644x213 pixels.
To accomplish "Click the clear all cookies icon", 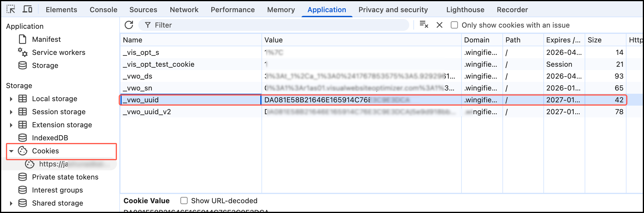I will [424, 25].
